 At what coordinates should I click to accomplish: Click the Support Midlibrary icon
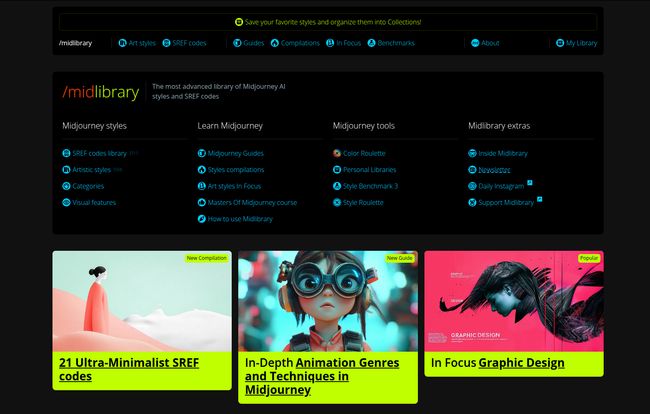pos(472,203)
